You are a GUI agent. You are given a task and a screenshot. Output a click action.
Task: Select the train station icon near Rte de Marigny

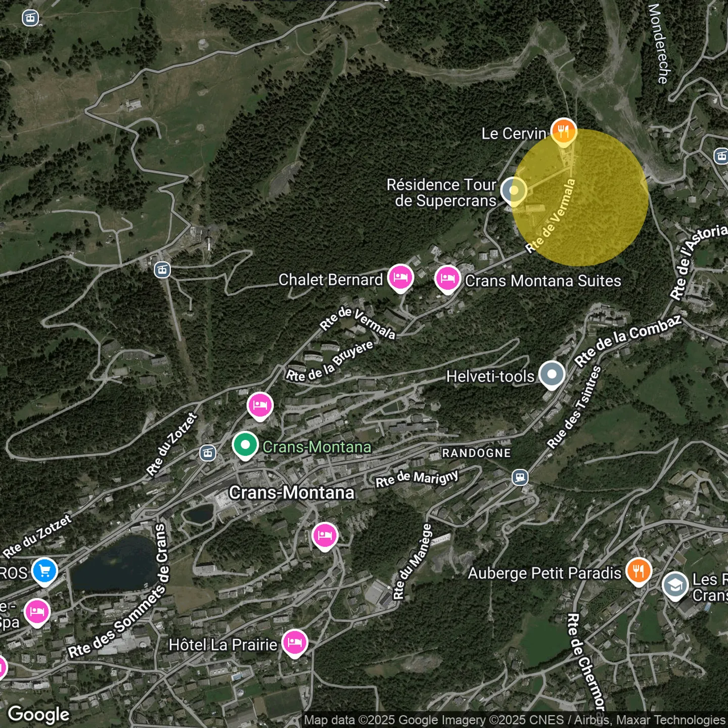[x=520, y=477]
